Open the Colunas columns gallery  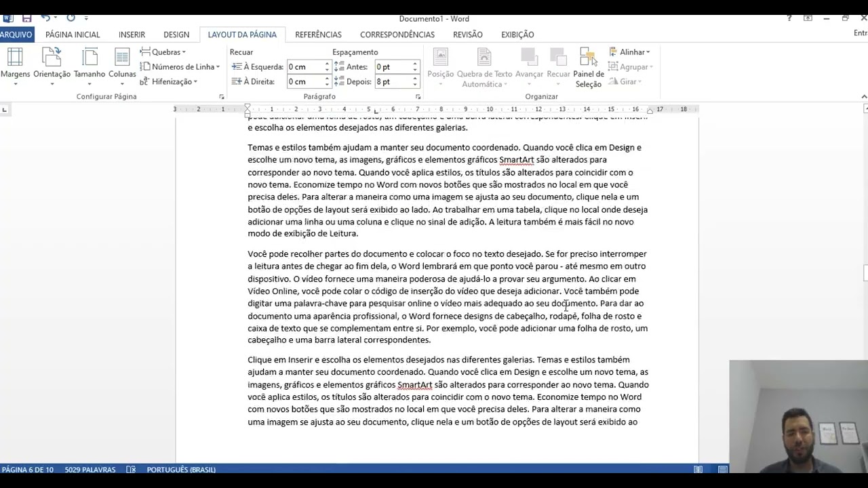tap(122, 66)
